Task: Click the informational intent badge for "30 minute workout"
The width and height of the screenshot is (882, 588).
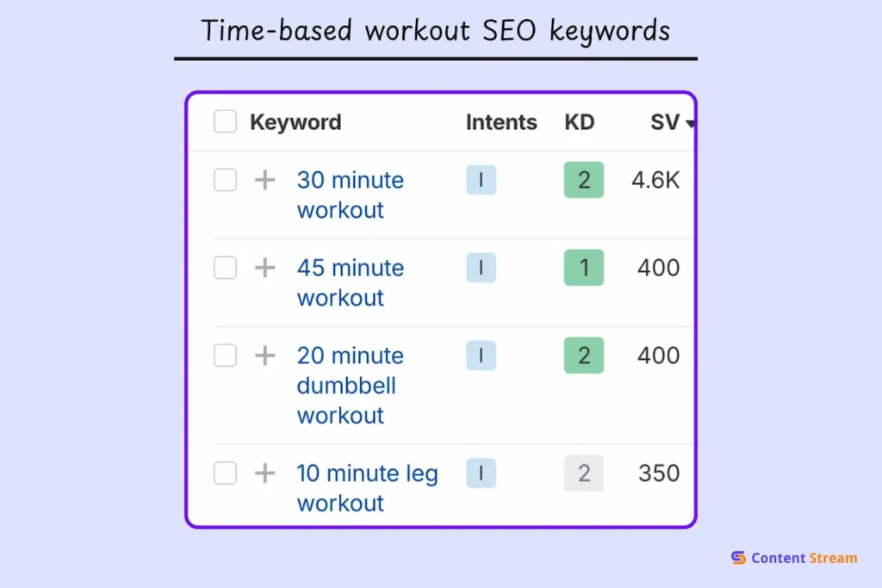Action: tap(481, 180)
